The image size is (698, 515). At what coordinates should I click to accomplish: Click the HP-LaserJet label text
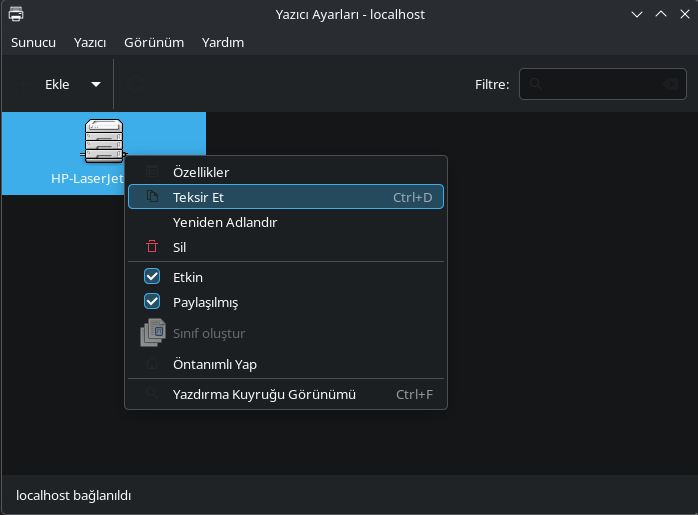click(87, 178)
